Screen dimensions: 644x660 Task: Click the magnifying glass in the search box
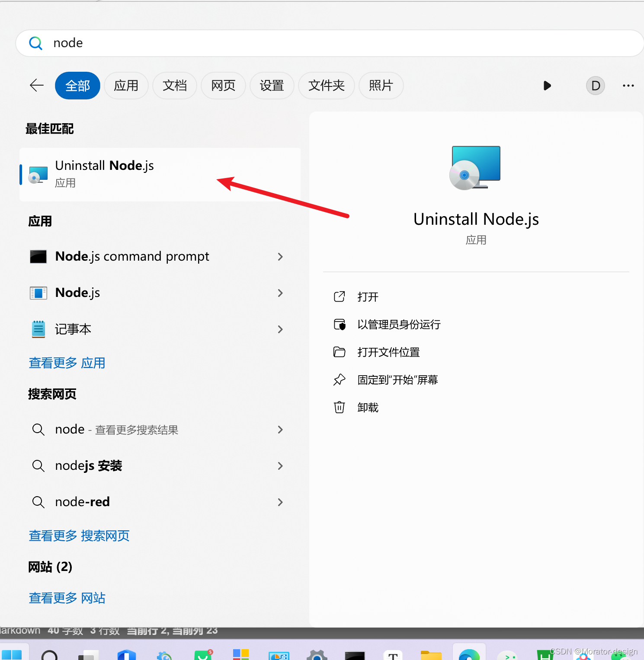[x=36, y=43]
